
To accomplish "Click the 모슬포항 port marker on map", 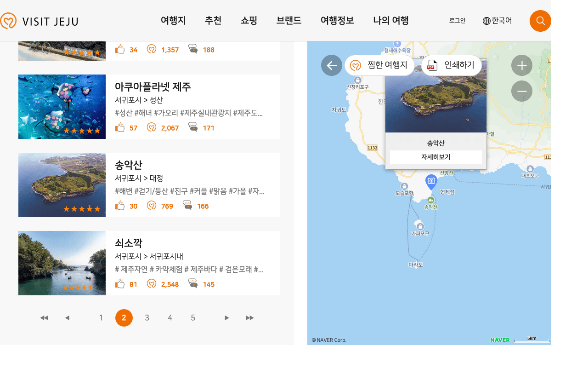I will click(404, 186).
